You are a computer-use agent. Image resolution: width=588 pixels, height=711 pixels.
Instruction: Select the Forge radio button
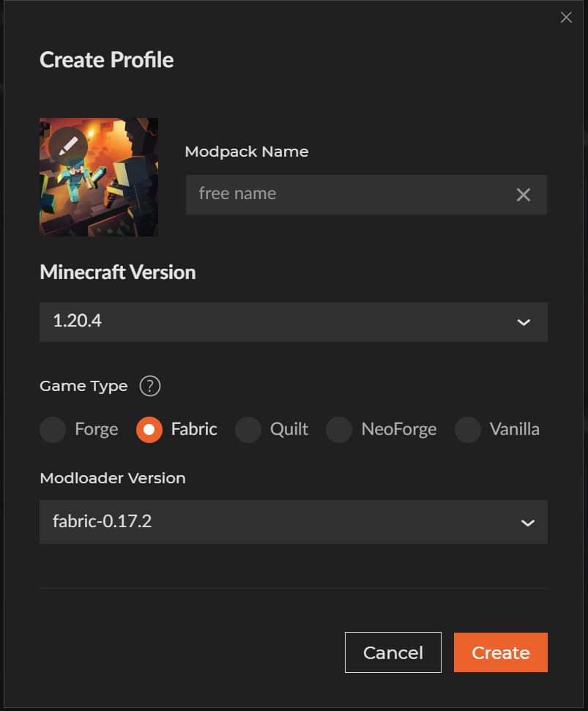(x=53, y=429)
